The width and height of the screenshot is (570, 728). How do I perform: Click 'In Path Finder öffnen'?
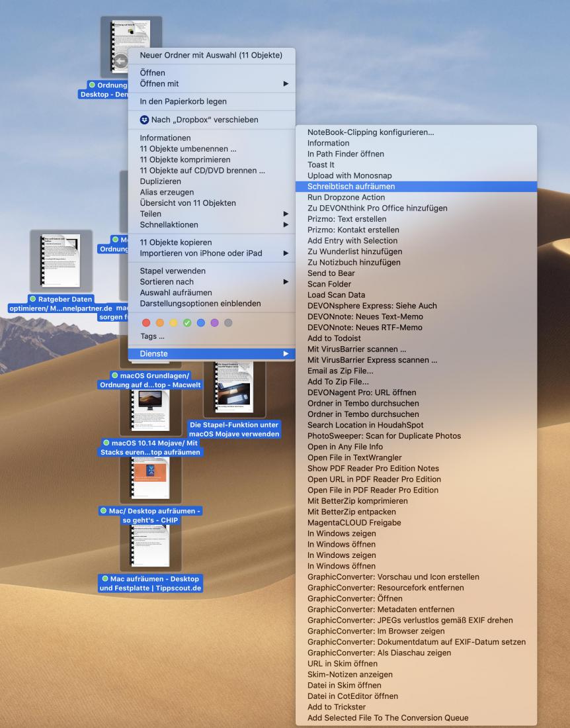pos(416,154)
